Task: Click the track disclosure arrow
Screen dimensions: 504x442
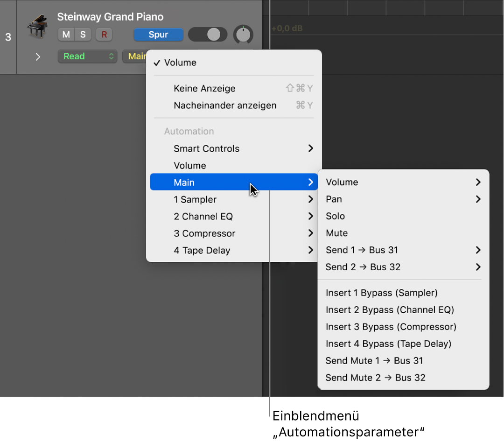Action: (x=37, y=56)
